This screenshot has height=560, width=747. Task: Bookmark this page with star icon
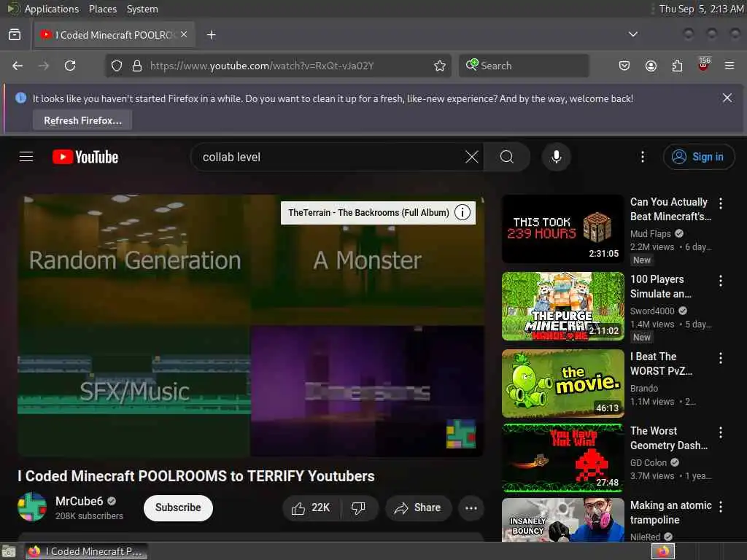[x=440, y=66]
